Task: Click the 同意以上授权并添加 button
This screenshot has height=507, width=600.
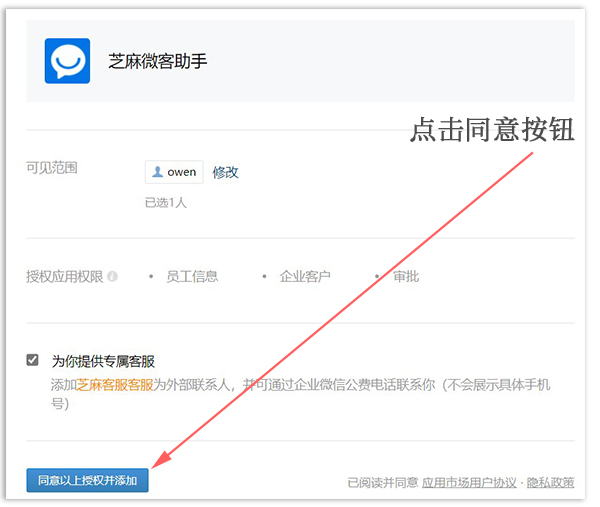Action: [x=87, y=480]
